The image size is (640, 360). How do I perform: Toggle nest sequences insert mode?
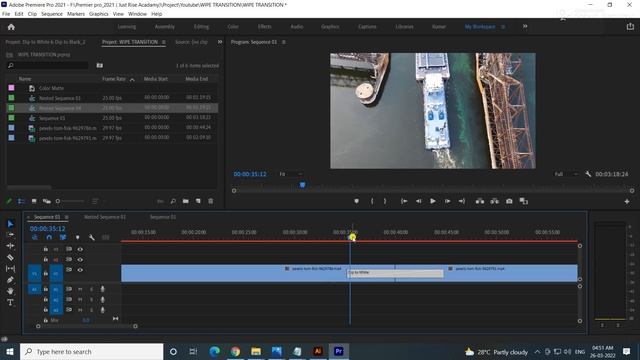tap(35, 237)
